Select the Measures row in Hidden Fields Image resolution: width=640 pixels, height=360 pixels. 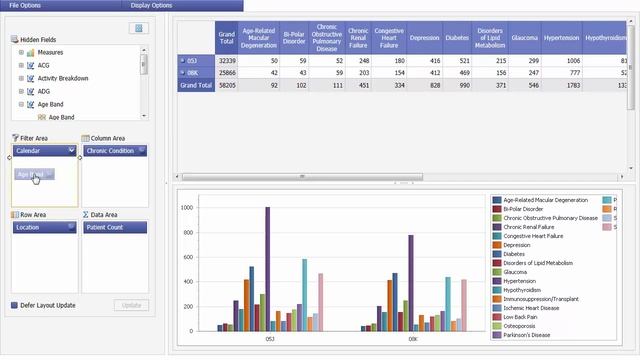[50, 52]
